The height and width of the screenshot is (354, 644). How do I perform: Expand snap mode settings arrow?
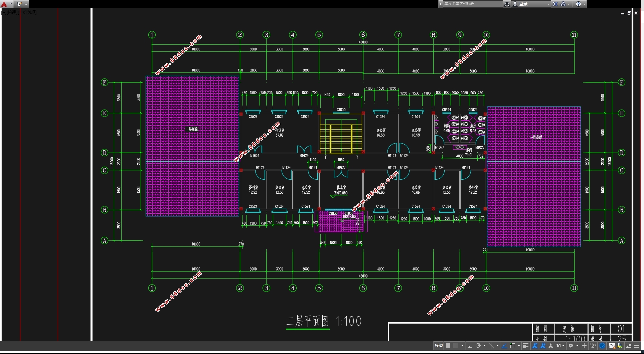[462, 346]
